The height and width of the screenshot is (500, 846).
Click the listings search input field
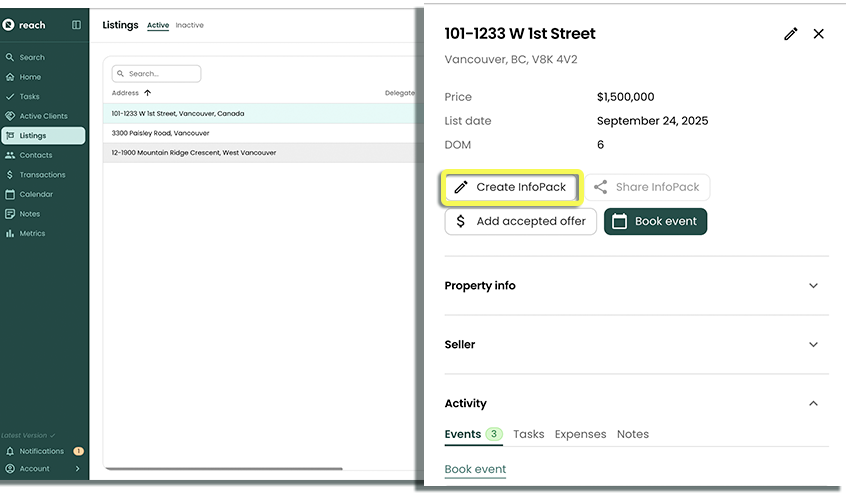click(160, 74)
